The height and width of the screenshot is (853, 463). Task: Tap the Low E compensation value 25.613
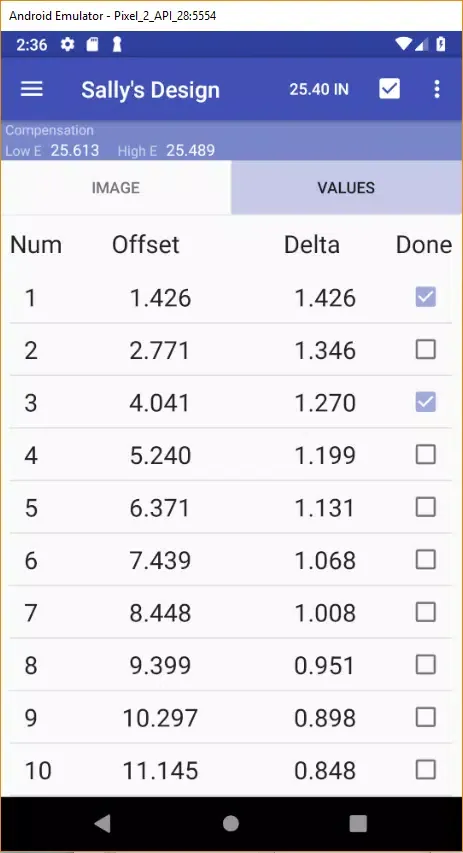click(75, 151)
